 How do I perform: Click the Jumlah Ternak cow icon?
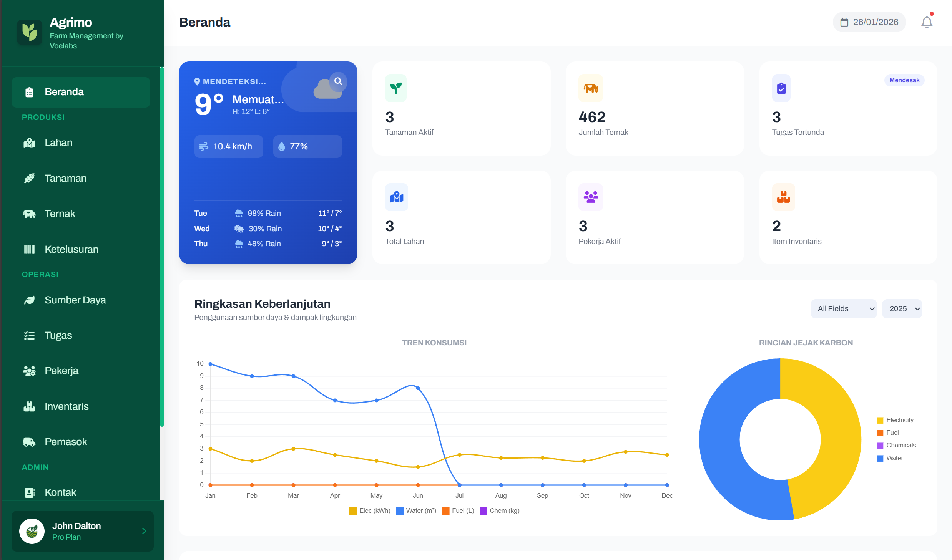tap(590, 88)
